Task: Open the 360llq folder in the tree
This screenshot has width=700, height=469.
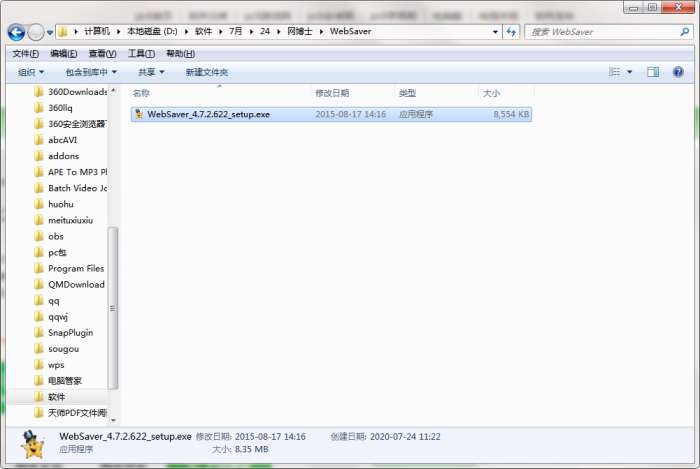Action: [60, 108]
